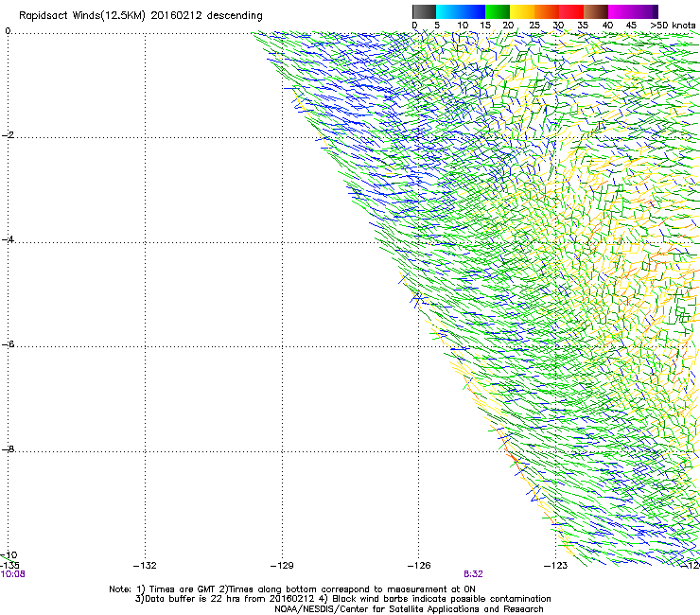Image resolution: width=700 pixels, height=615 pixels.
Task: Click the '-8' latitude axis label
Action: point(8,448)
